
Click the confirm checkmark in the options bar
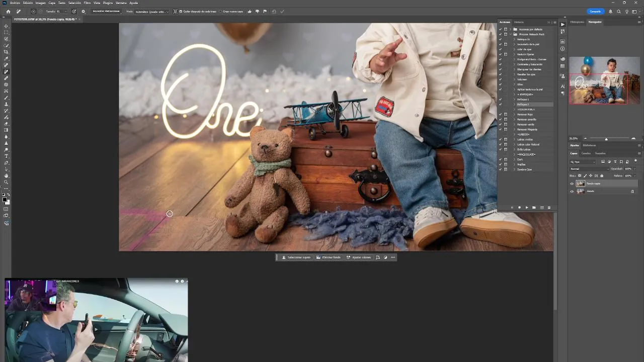point(282,11)
